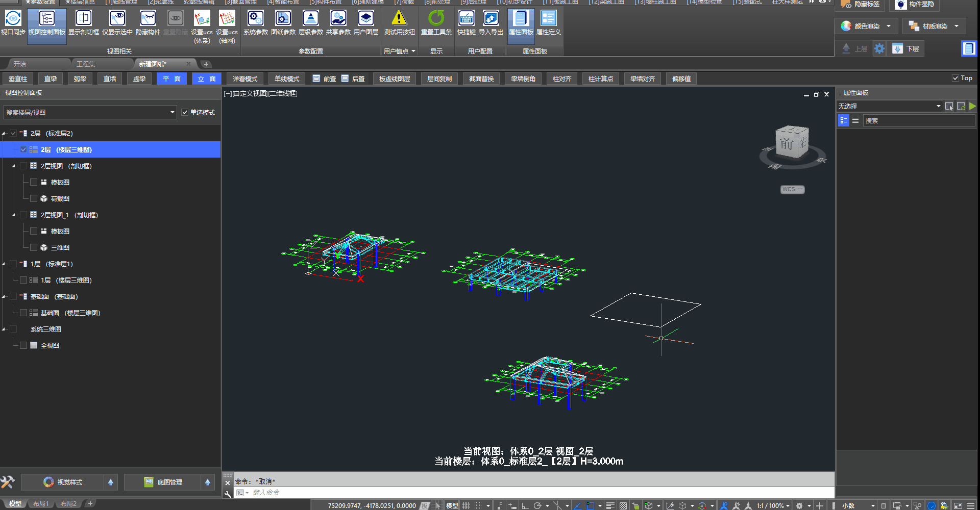
Task: Click the 底图管理 button
Action: (x=164, y=482)
